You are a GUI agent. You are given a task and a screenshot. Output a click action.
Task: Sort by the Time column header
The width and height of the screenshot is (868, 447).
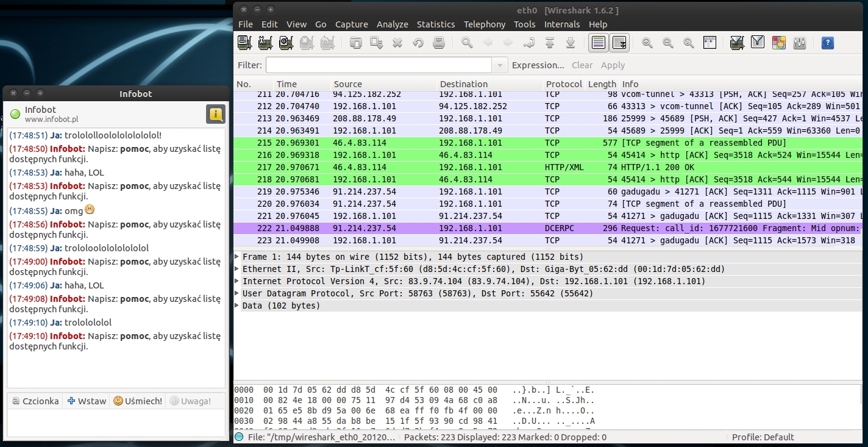click(301, 84)
